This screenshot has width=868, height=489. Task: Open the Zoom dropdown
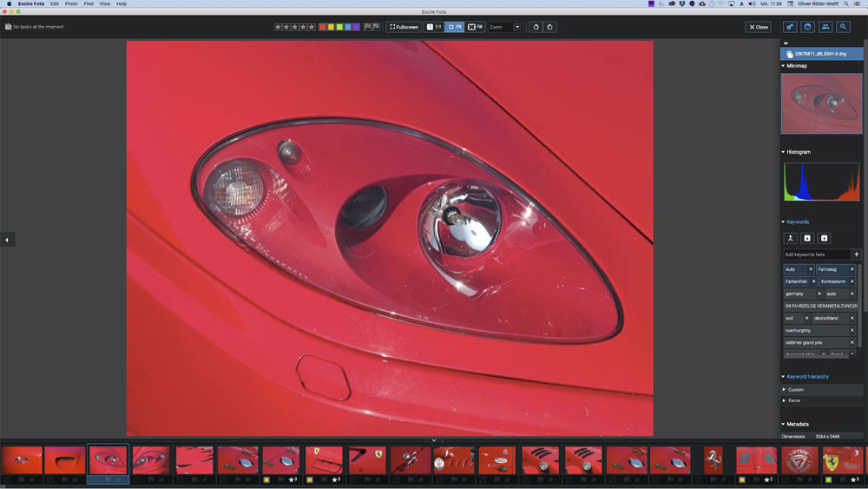(517, 27)
